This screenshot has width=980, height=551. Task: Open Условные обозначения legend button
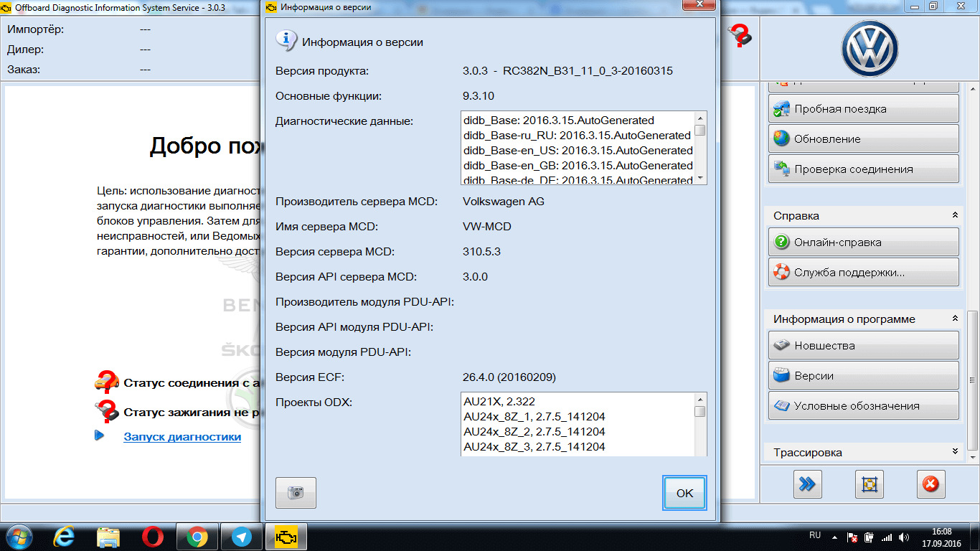(x=863, y=406)
